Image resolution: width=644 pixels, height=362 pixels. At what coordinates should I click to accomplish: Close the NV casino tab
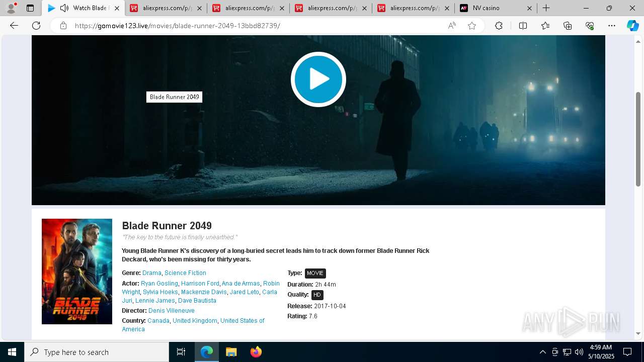point(529,8)
